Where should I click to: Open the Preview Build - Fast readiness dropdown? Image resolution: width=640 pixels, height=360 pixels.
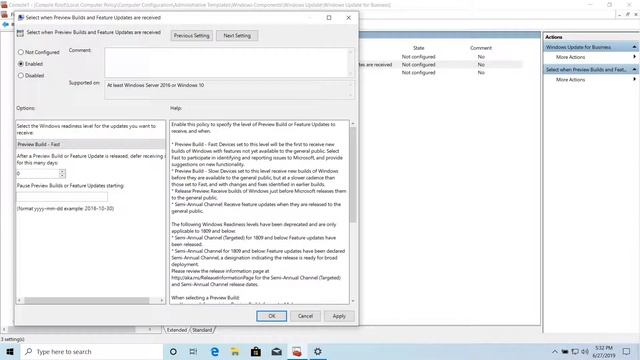click(x=91, y=144)
